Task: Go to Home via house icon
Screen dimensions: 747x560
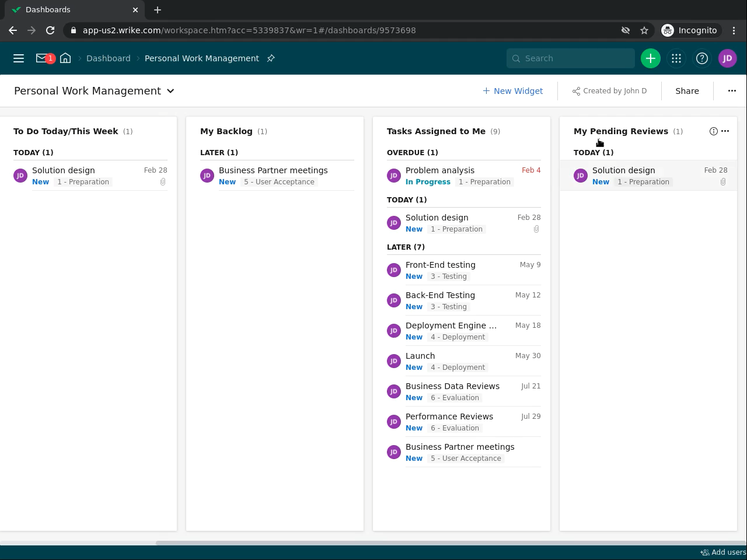Action: click(65, 58)
